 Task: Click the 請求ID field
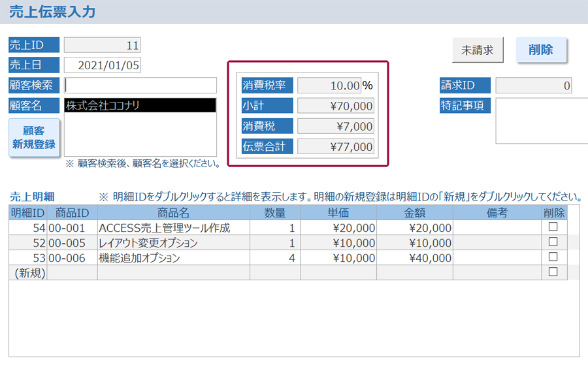pos(534,86)
